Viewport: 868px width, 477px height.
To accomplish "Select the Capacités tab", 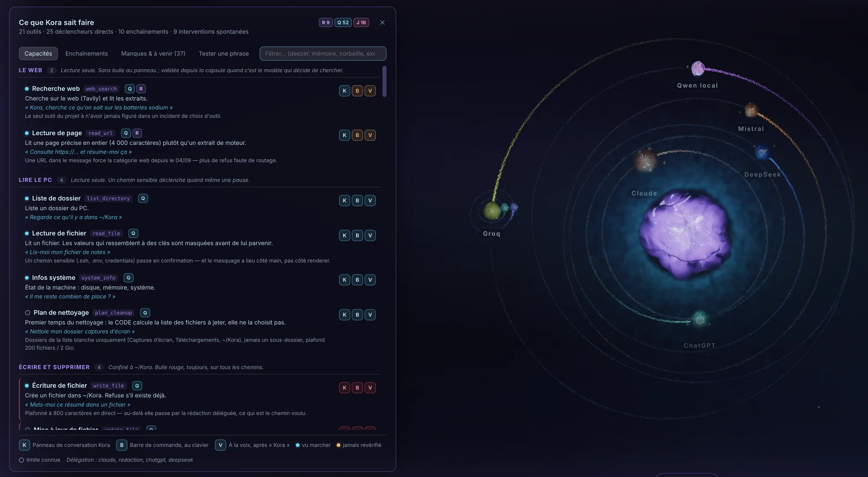I will point(38,53).
